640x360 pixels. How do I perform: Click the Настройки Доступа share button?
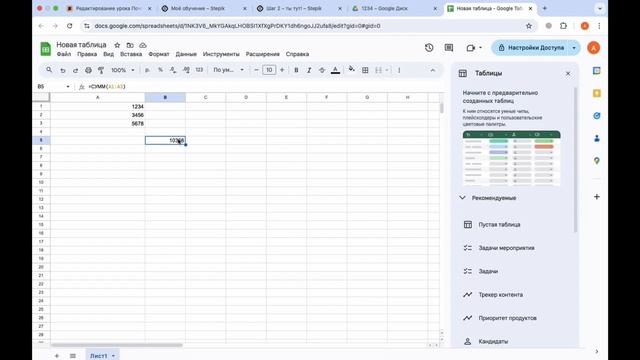tap(531, 48)
